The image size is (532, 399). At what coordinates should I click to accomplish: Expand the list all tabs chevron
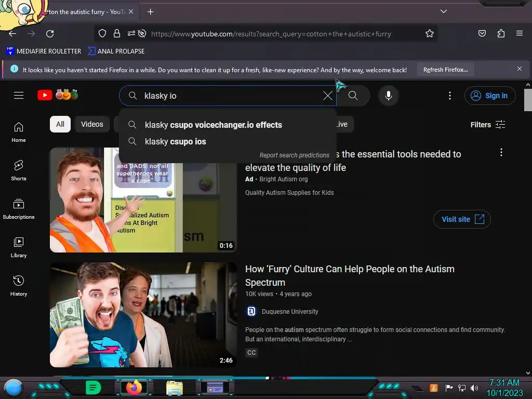(x=444, y=11)
